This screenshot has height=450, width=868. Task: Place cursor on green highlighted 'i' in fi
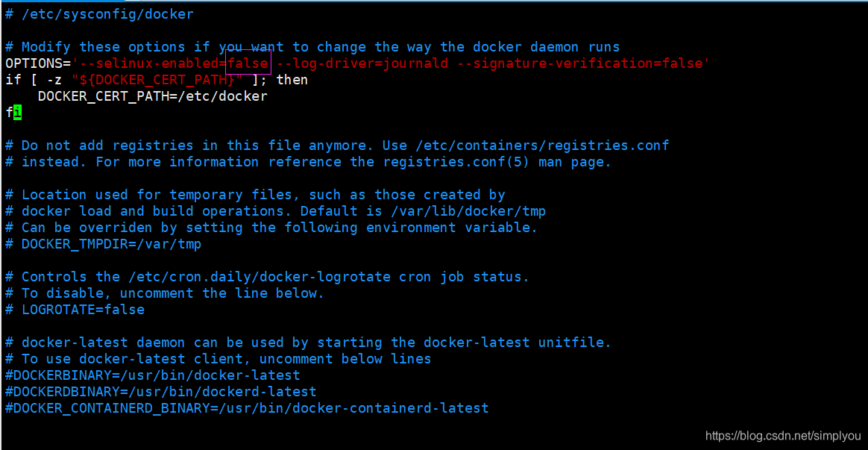coord(17,113)
